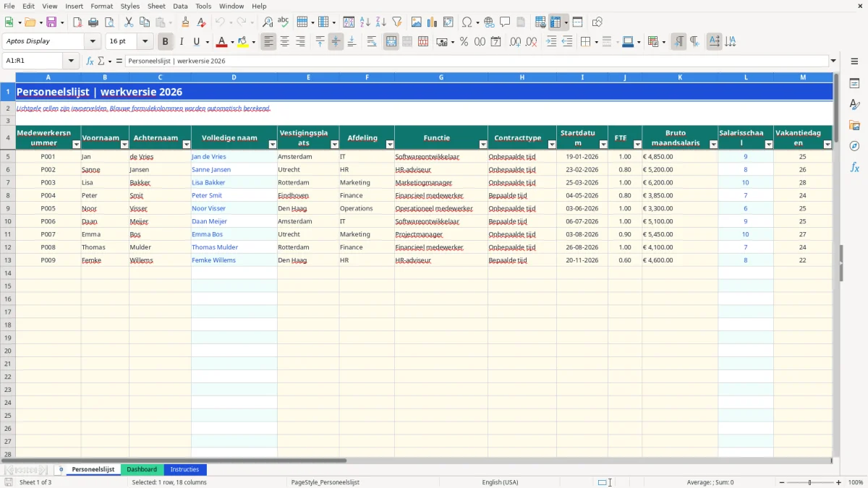Click the Export as PDF icon

pyautogui.click(x=77, y=22)
